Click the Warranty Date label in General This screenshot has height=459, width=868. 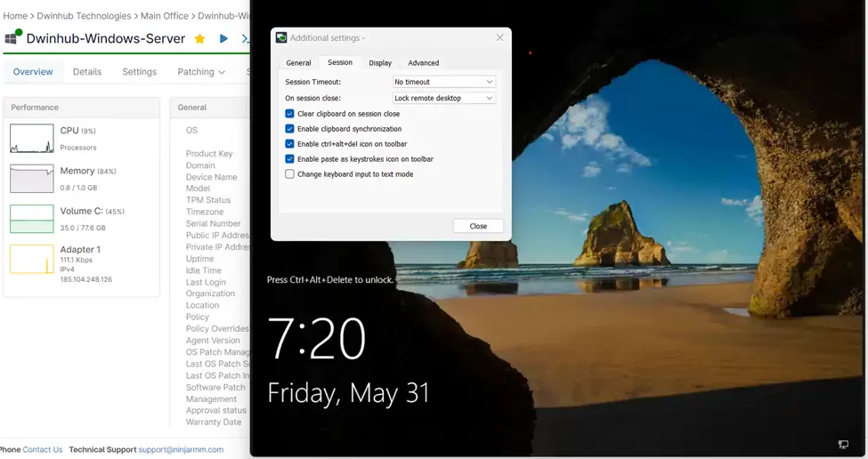coord(214,422)
